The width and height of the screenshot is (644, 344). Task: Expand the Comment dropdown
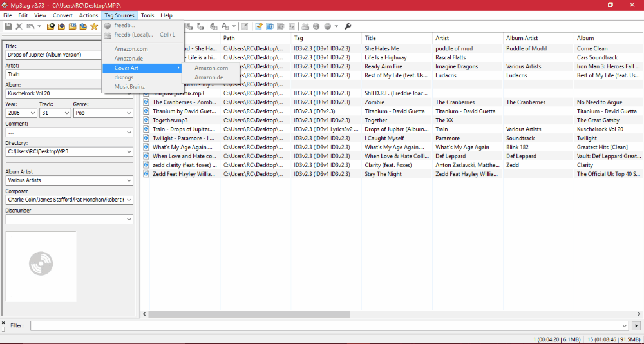click(129, 132)
